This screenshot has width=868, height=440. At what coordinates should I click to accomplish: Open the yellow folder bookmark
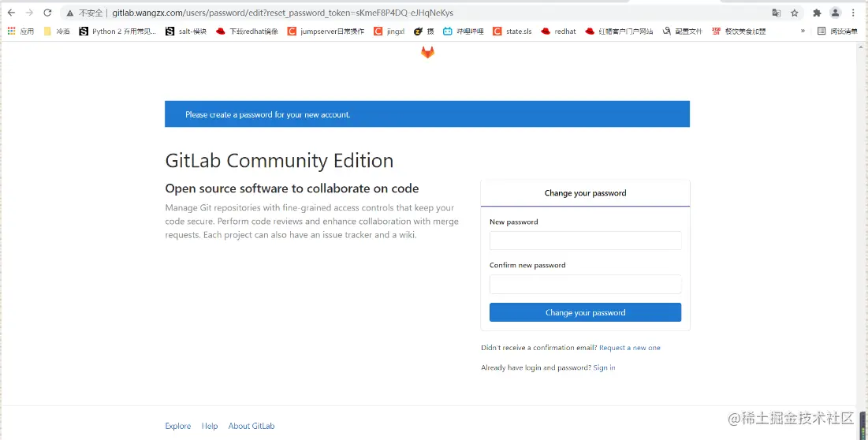click(57, 32)
